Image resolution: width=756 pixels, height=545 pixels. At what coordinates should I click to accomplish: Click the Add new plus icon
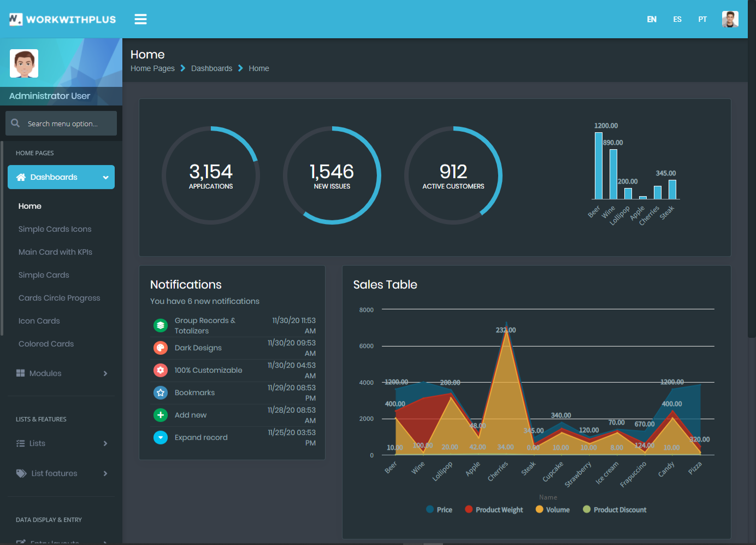[161, 415]
